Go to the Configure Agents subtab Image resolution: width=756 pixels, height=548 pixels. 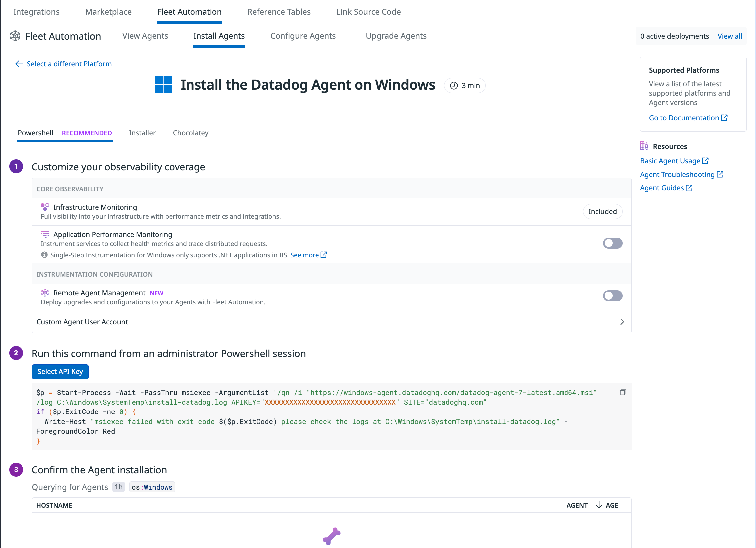click(303, 36)
